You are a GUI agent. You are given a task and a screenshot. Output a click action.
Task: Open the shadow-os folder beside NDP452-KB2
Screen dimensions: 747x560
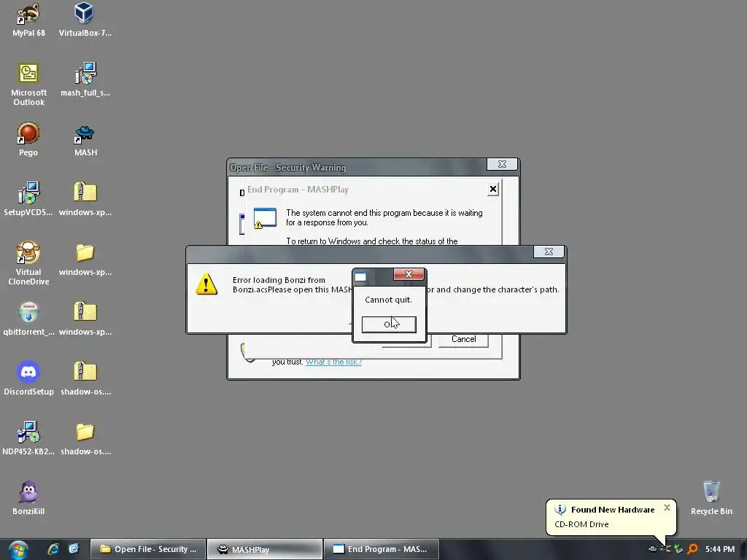point(85,438)
